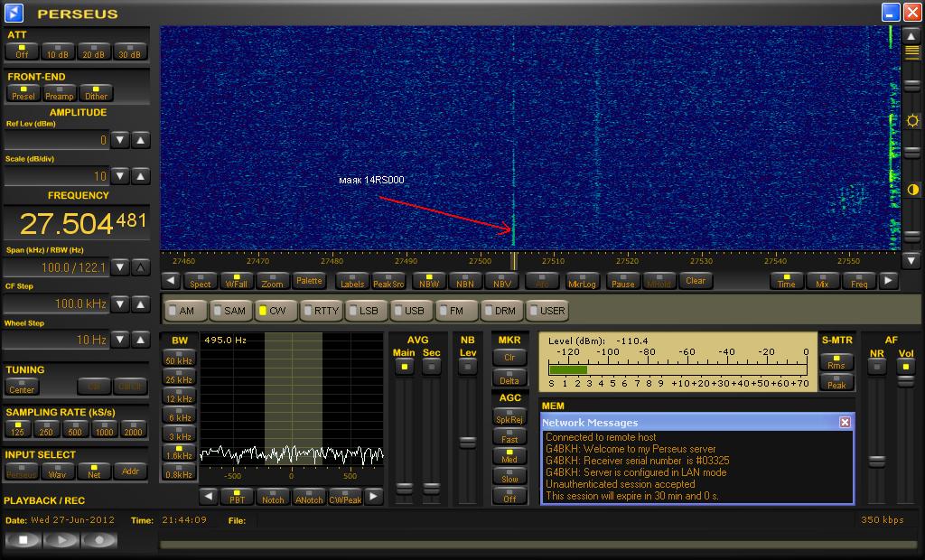Decrease Ref Lev with down arrow
Image resolution: width=925 pixels, height=560 pixels.
(x=120, y=140)
